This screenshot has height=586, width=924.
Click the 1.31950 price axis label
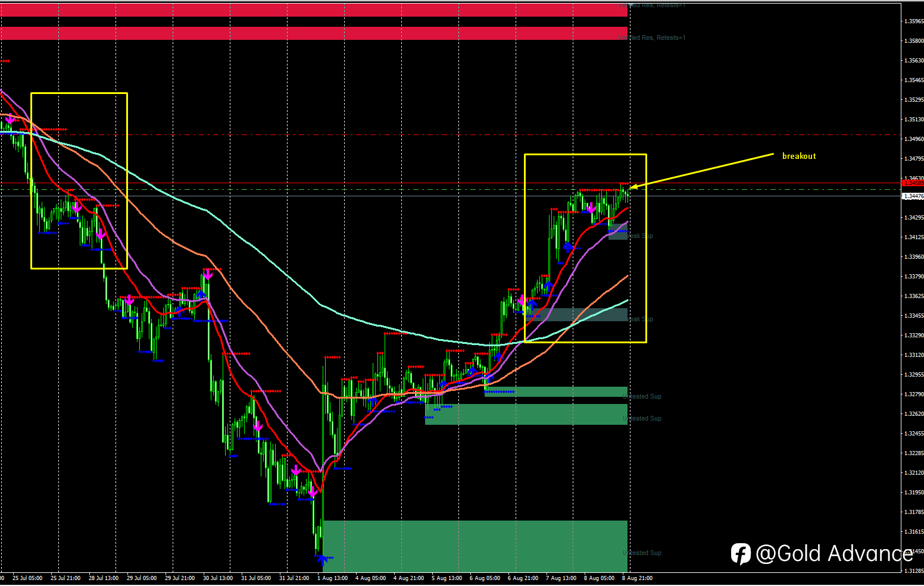914,493
